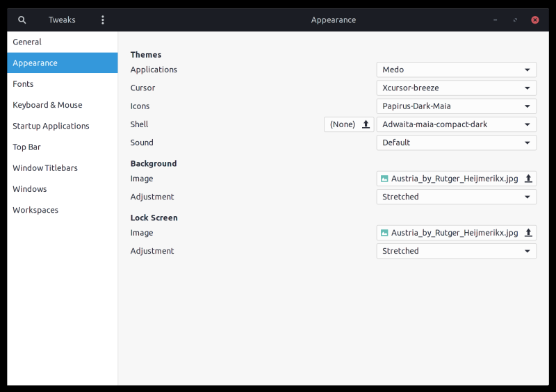
Task: Change the Lock Screen Adjustment dropdown
Action: point(456,251)
